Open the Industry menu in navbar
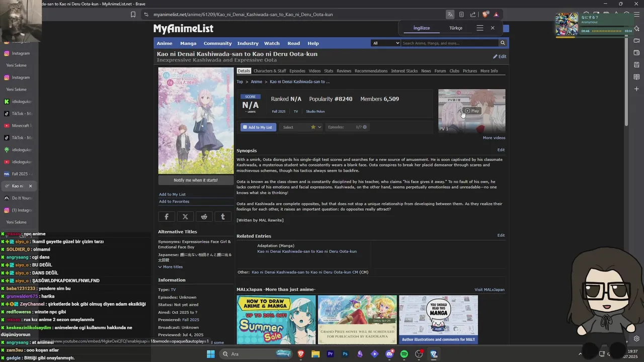This screenshot has height=362, width=644. [248, 43]
